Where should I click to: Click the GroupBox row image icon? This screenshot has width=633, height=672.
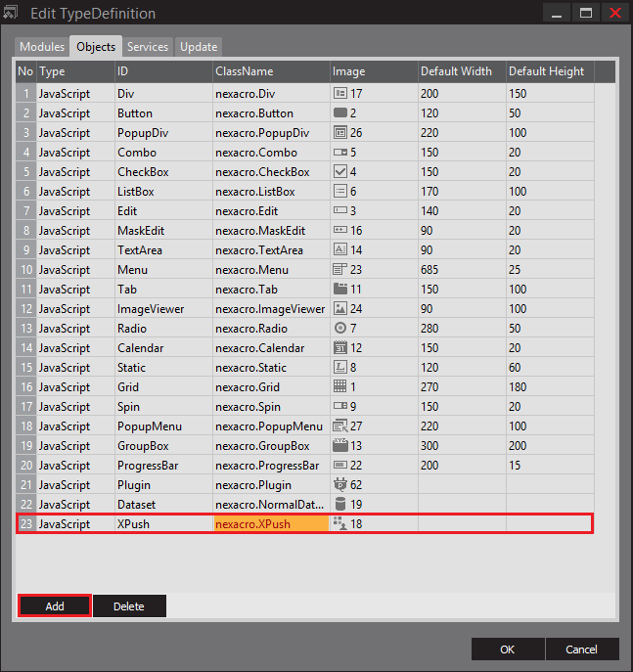click(x=339, y=446)
